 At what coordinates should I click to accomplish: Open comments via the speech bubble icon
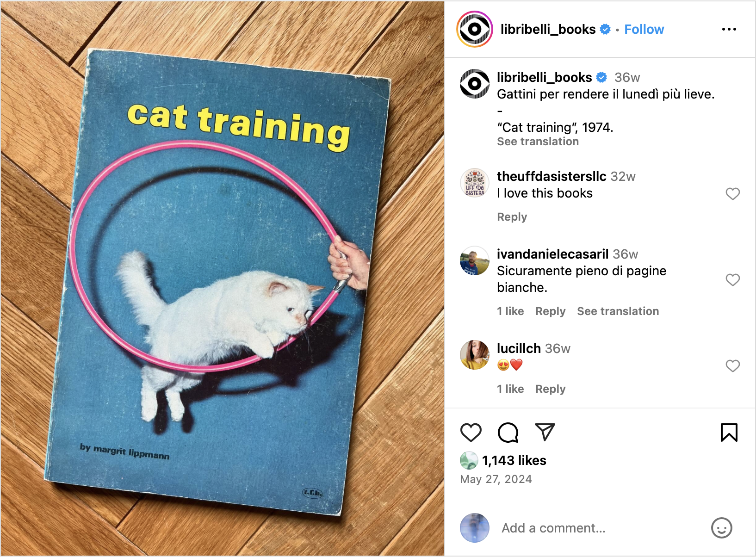[508, 433]
